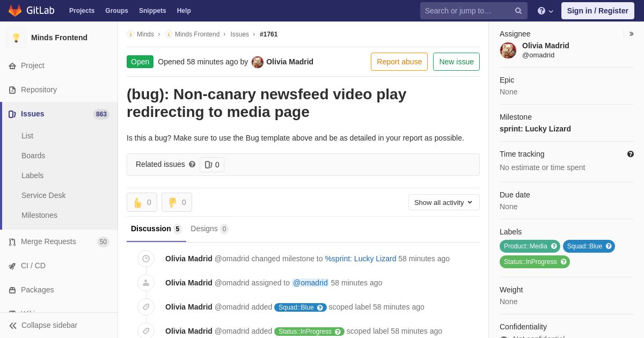Click the Time tracking help icon
Image resolution: width=644 pixels, height=338 pixels.
coord(631,154)
